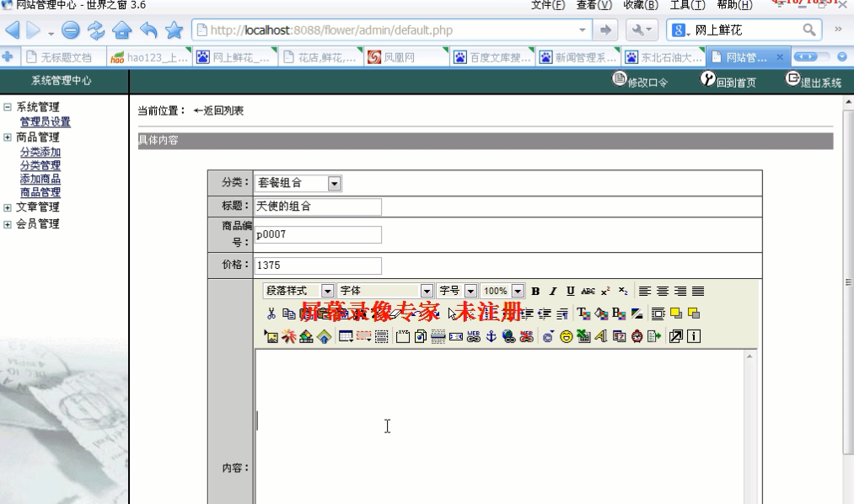
Task: Insert an emoticon with the smiley icon
Action: click(567, 336)
